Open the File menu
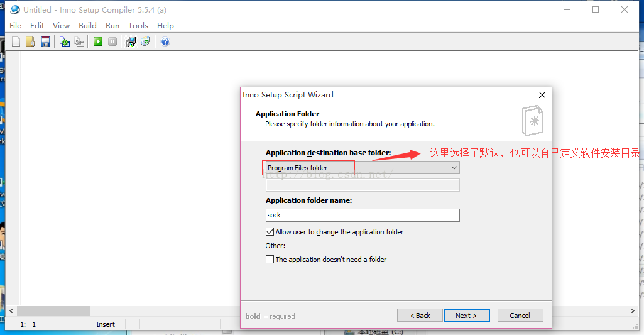This screenshot has width=644, height=335. pos(15,26)
